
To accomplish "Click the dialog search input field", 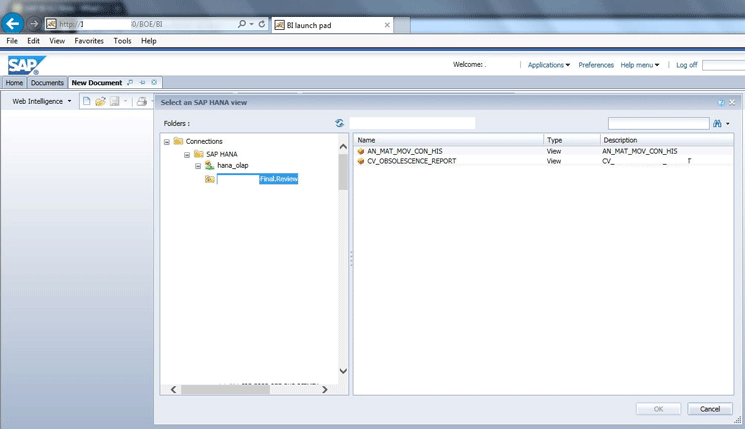I will point(659,124).
